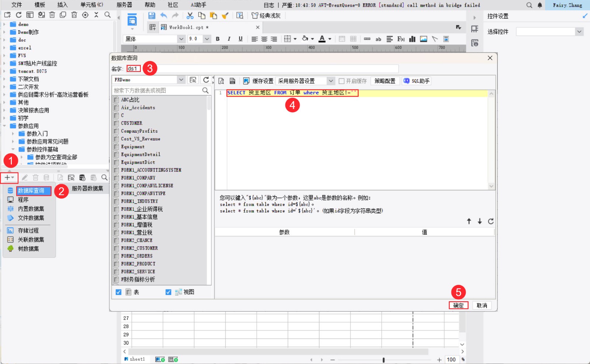The image size is (590, 364).
Task: Click the move parameter up arrow
Action: 469,221
